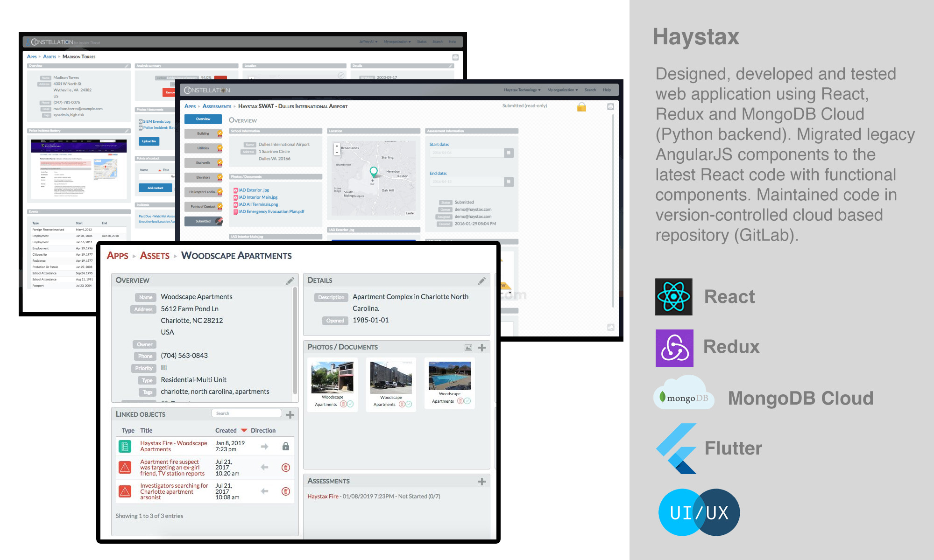The height and width of the screenshot is (560, 934).
Task: Delete the 'Apartment fire suspect' linked object
Action: [x=286, y=467]
